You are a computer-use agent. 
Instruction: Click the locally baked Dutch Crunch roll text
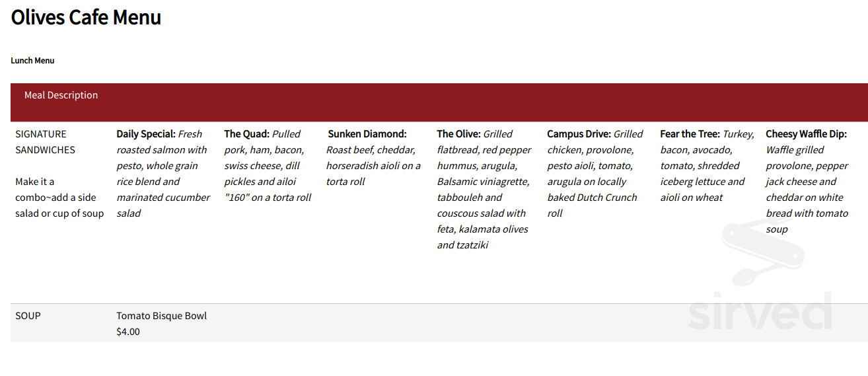pyautogui.click(x=592, y=198)
